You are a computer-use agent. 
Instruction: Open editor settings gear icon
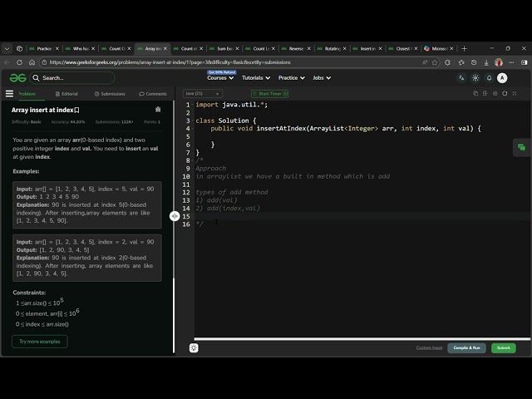(x=495, y=93)
